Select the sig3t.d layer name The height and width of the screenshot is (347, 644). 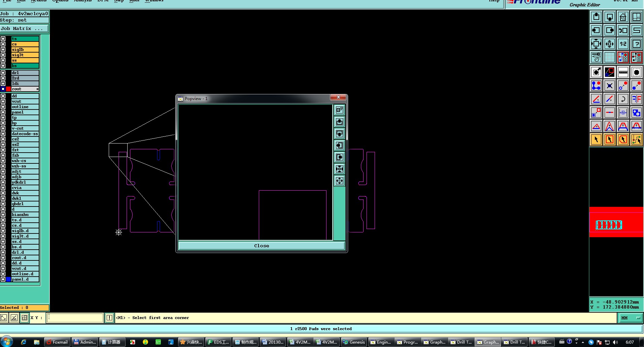tap(25, 236)
